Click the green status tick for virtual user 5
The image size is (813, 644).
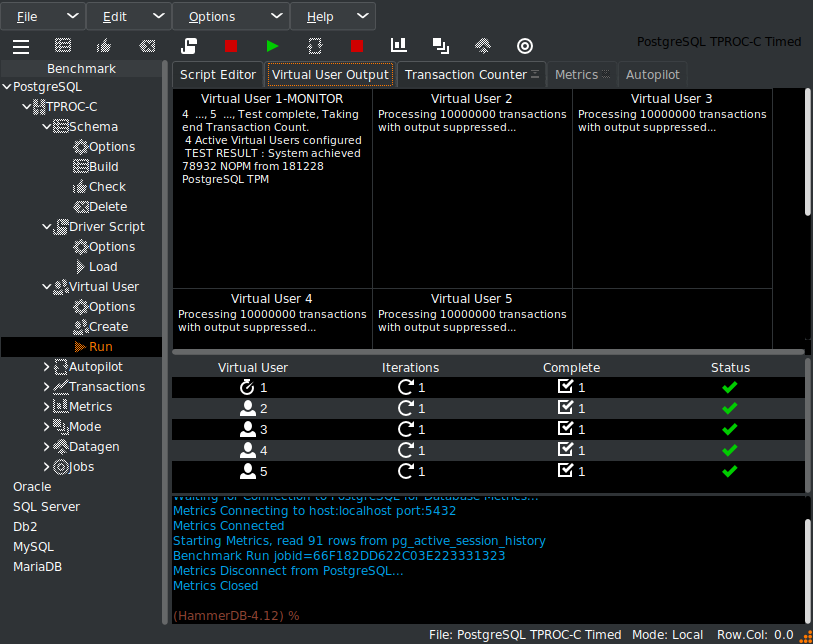point(730,471)
